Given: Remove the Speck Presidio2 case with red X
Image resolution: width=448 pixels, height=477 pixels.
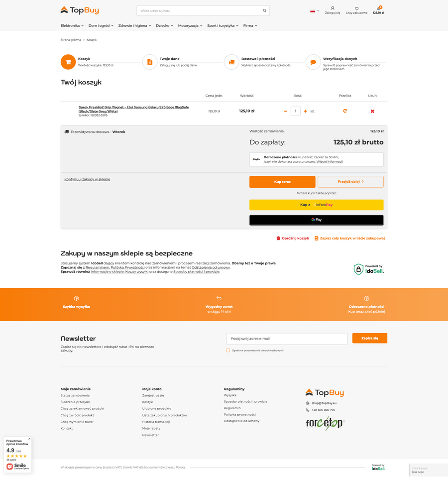Looking at the screenshot, I should click(x=372, y=111).
